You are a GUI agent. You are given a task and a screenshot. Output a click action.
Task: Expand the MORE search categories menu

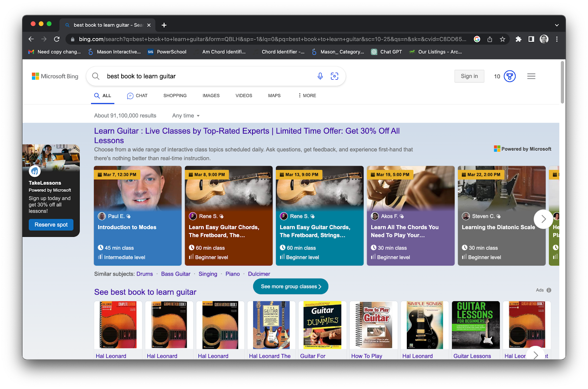[x=307, y=96]
